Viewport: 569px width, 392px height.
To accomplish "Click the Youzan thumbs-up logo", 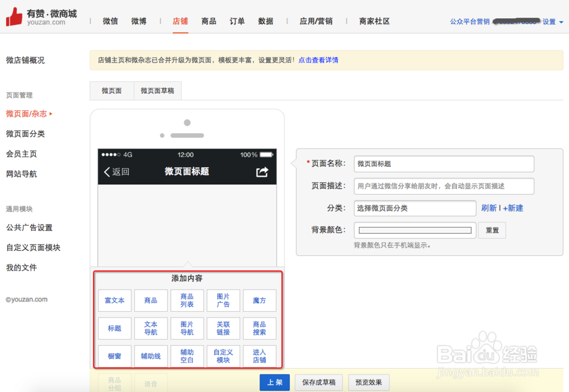I will click(x=14, y=16).
